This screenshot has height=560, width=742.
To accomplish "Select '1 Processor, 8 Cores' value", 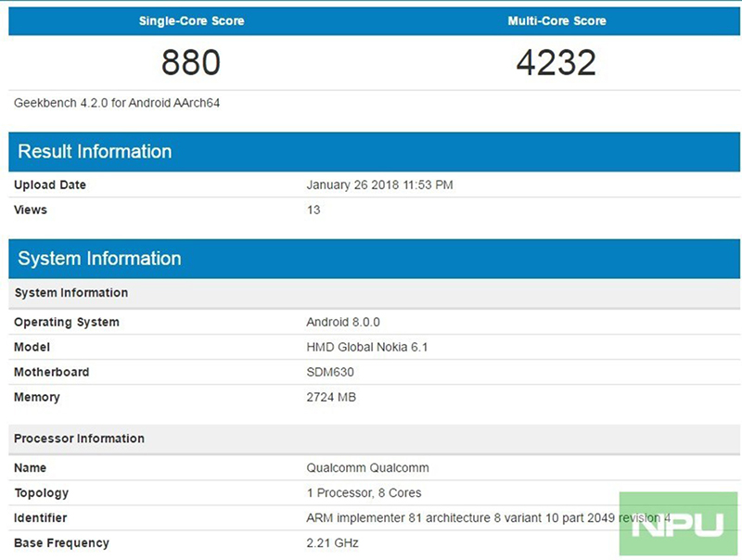I will (x=364, y=493).
